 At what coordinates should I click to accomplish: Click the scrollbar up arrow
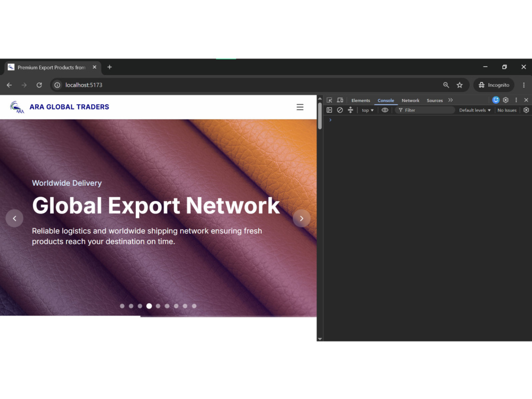pyautogui.click(x=320, y=98)
